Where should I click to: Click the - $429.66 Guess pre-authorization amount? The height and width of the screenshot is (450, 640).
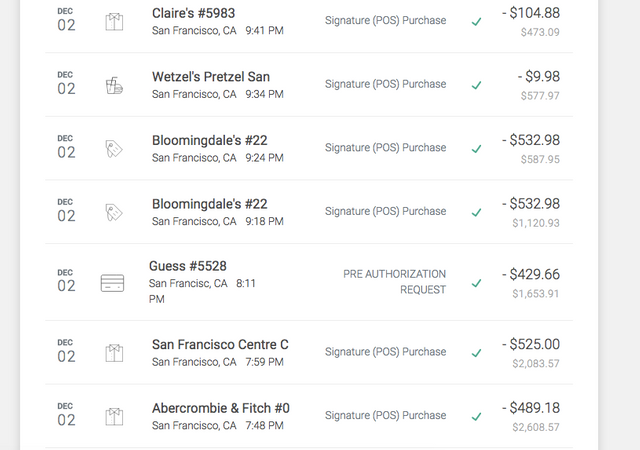coord(531,274)
